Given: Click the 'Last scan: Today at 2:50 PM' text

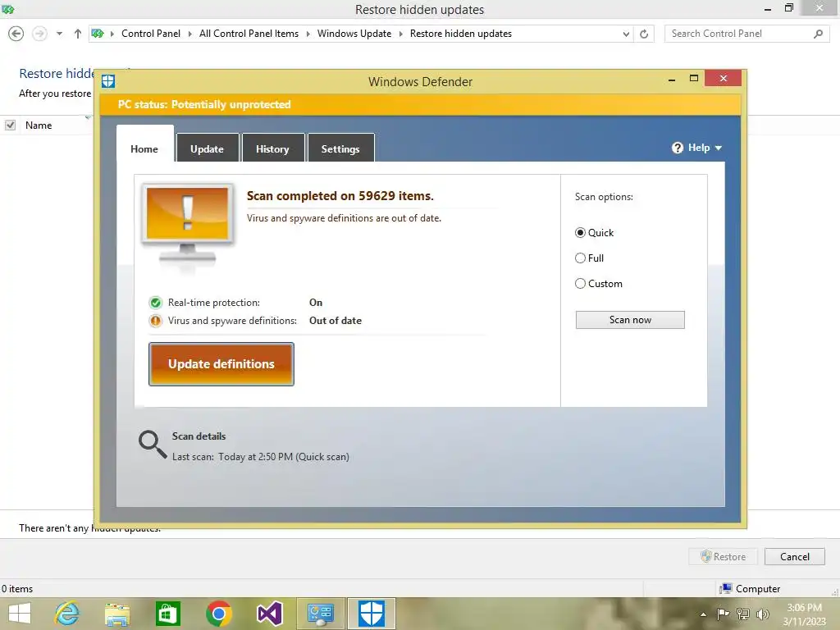Looking at the screenshot, I should coord(260,457).
